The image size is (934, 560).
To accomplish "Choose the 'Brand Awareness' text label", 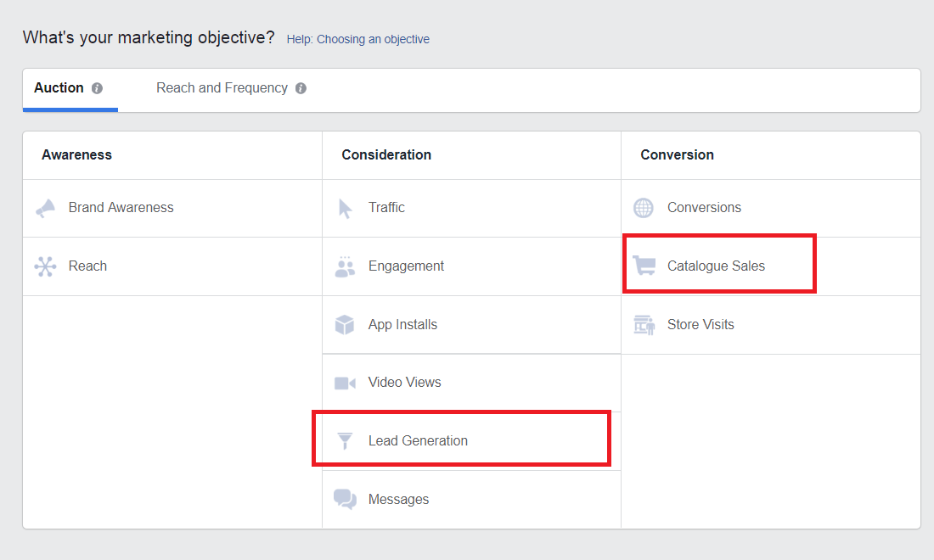I will click(121, 208).
